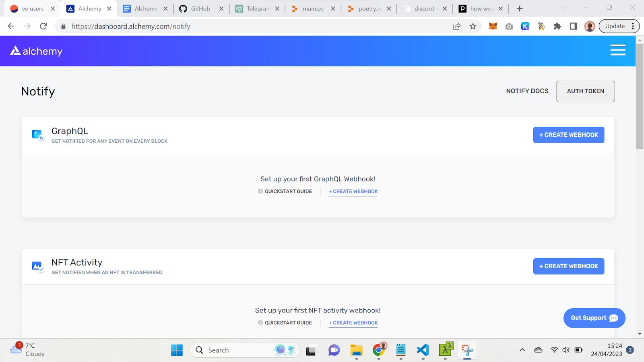This screenshot has height=362, width=644.
Task: Close the main.py tab
Action: [333, 8]
